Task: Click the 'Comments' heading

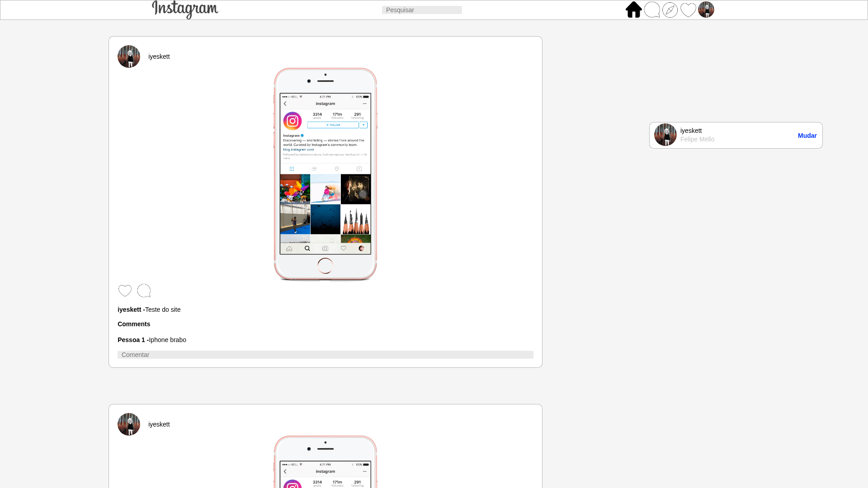Action: pyautogui.click(x=134, y=324)
